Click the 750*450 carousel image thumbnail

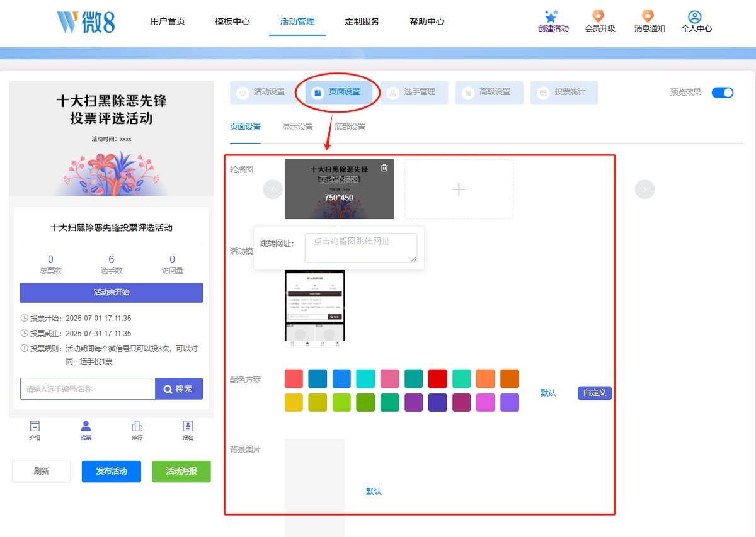point(339,189)
